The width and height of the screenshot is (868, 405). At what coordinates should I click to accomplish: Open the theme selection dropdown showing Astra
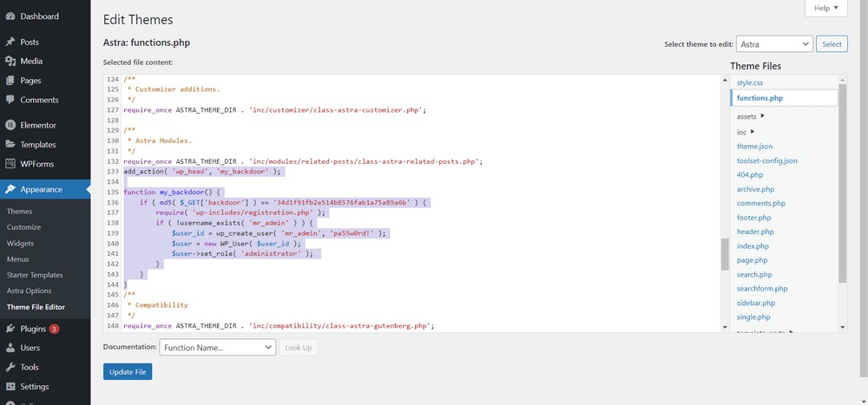774,44
